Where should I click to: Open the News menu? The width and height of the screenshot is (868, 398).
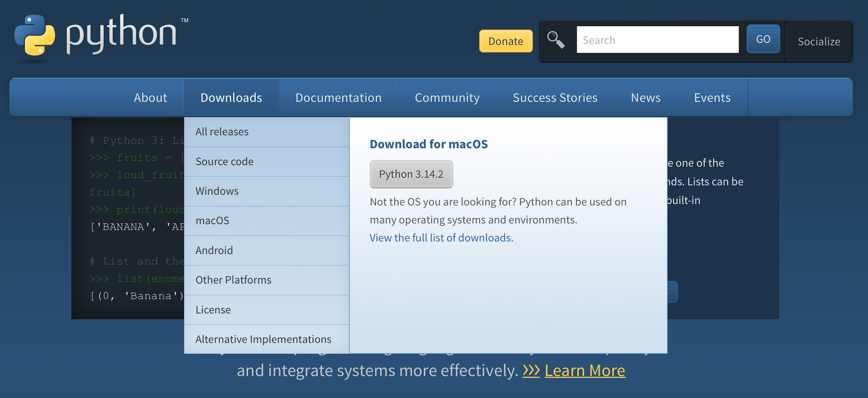click(646, 97)
